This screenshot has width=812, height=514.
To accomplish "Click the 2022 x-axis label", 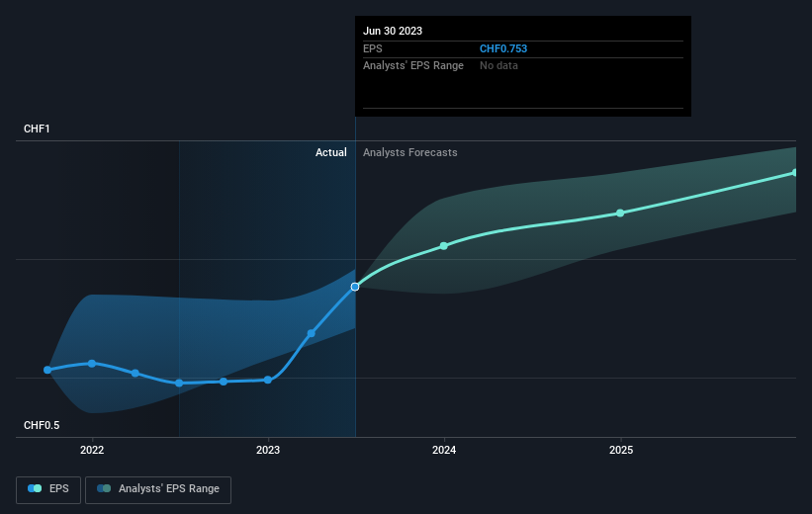I will click(92, 450).
